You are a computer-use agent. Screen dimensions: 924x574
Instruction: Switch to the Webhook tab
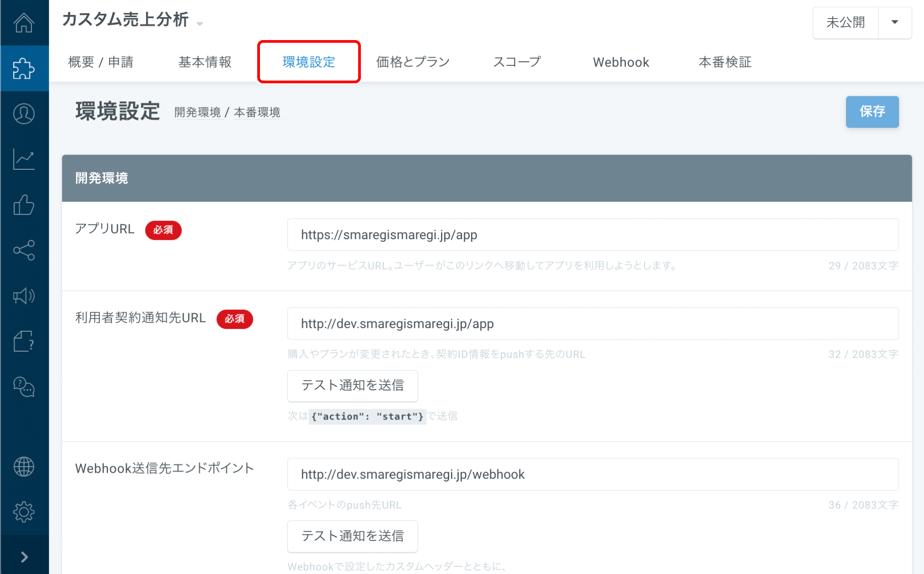click(x=620, y=62)
